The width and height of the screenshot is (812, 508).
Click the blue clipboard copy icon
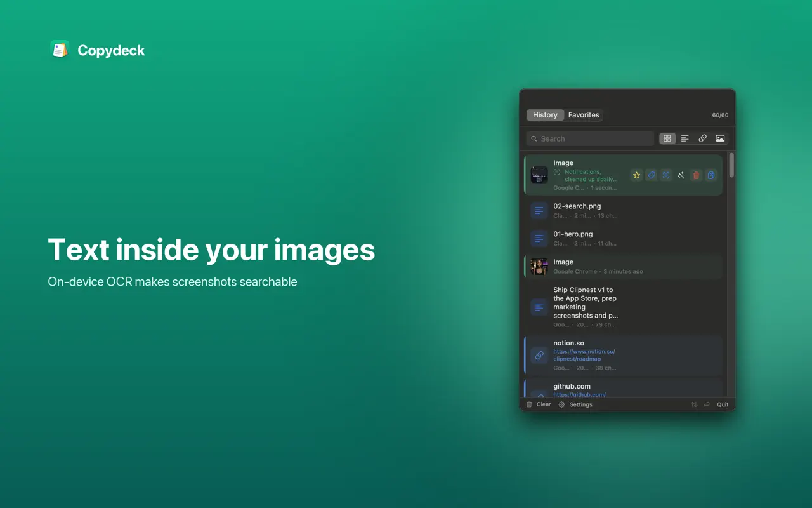pyautogui.click(x=710, y=175)
